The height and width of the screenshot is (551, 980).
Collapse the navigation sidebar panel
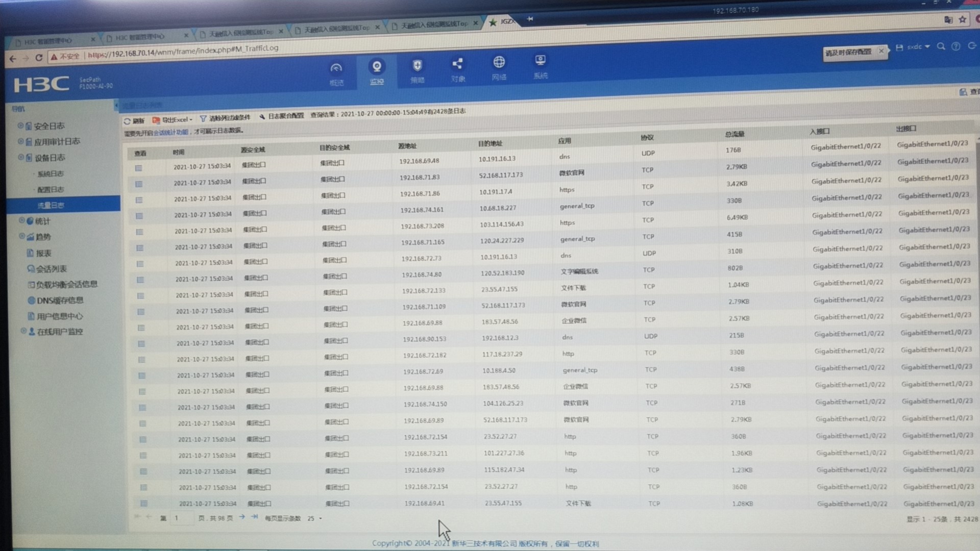(x=116, y=105)
